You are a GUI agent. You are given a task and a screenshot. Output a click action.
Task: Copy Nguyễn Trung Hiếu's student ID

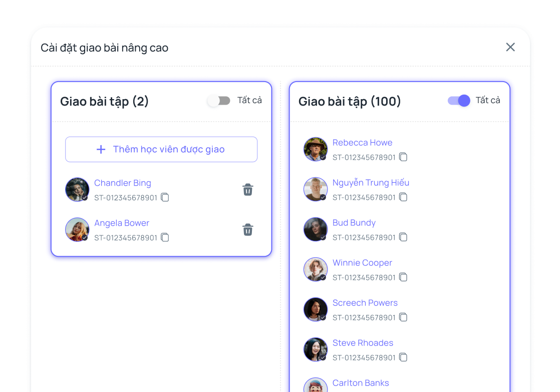click(403, 197)
